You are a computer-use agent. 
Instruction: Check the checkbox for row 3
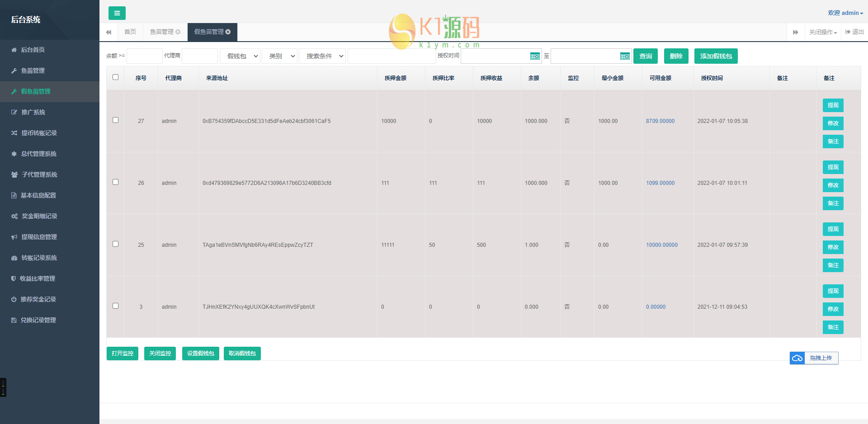point(115,306)
